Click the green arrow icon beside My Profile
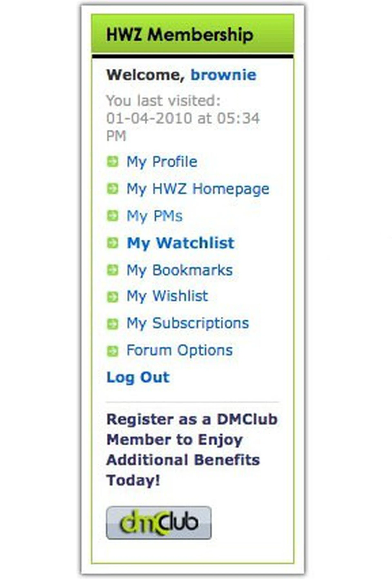 point(112,162)
